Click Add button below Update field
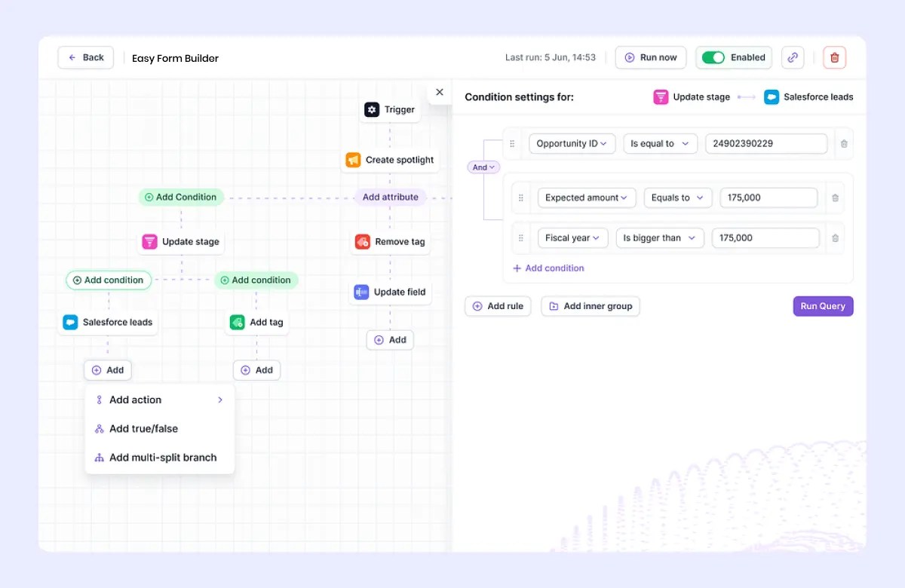Viewport: 905px width, 588px height. 390,340
